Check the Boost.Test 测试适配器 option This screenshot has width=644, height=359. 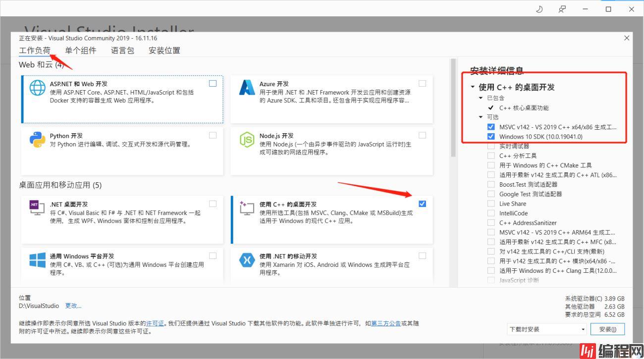click(491, 185)
